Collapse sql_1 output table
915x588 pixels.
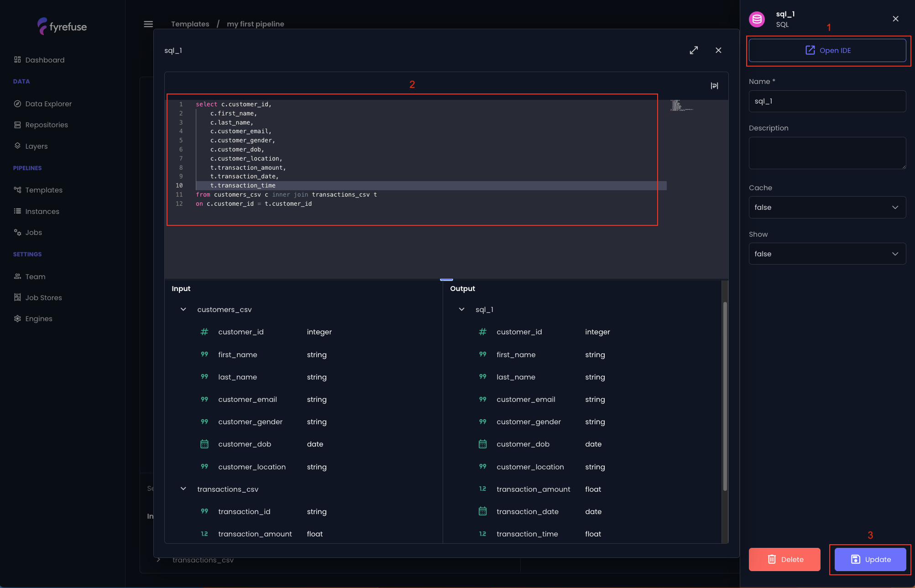click(x=462, y=309)
